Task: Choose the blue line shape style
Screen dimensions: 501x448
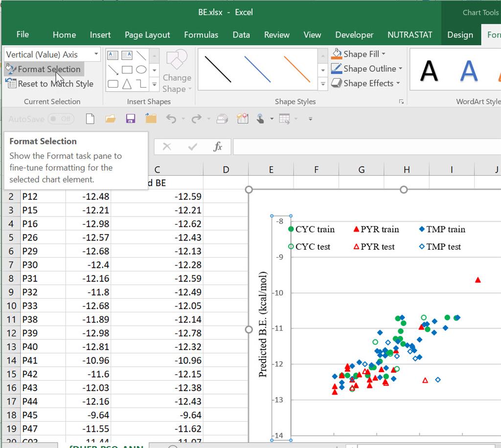Action: [257, 69]
